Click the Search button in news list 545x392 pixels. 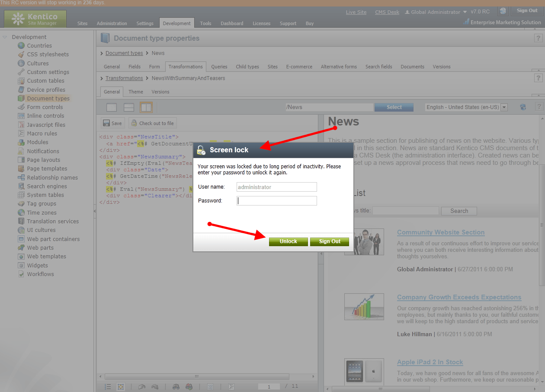459,211
